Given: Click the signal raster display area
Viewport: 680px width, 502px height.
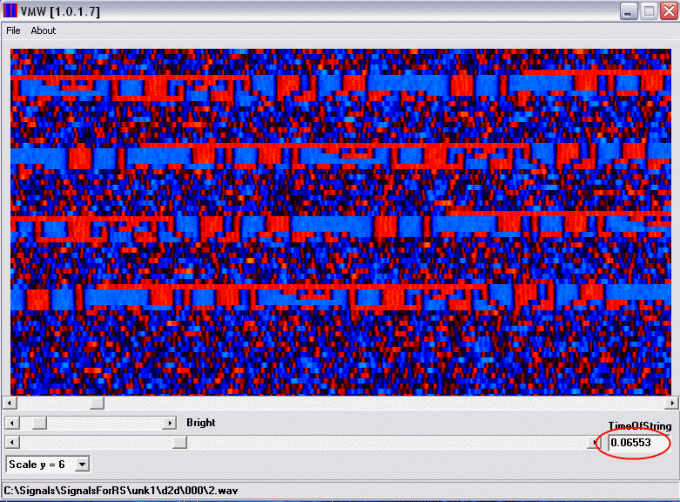Looking at the screenshot, I should point(340,222).
